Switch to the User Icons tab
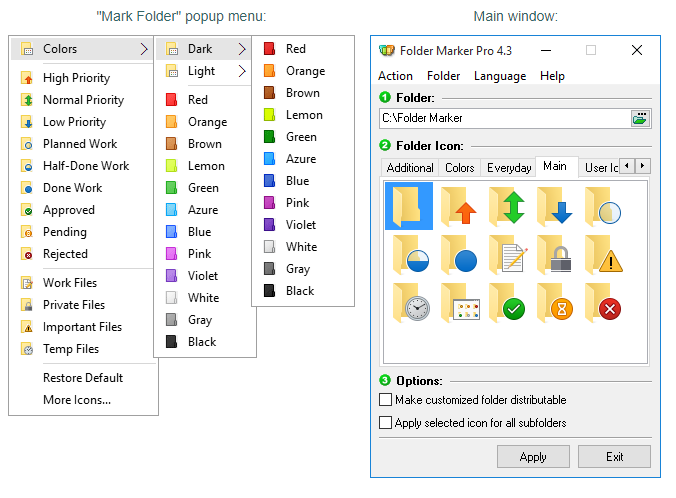The height and width of the screenshot is (498, 676). pyautogui.click(x=601, y=168)
